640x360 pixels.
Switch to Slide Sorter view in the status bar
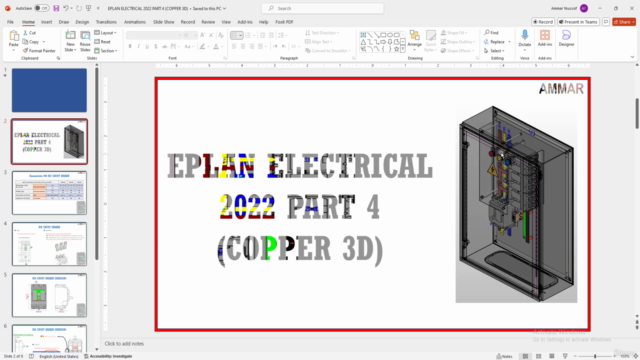(538, 356)
